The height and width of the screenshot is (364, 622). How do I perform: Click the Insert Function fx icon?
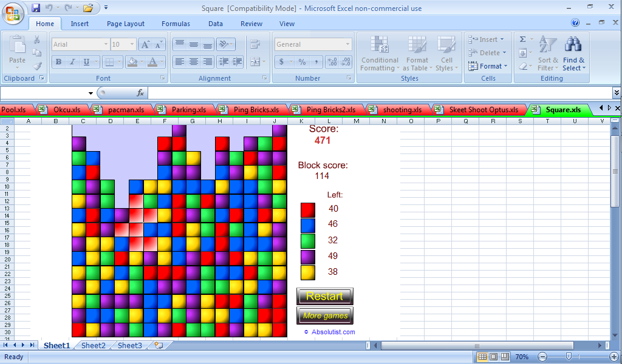(x=140, y=93)
